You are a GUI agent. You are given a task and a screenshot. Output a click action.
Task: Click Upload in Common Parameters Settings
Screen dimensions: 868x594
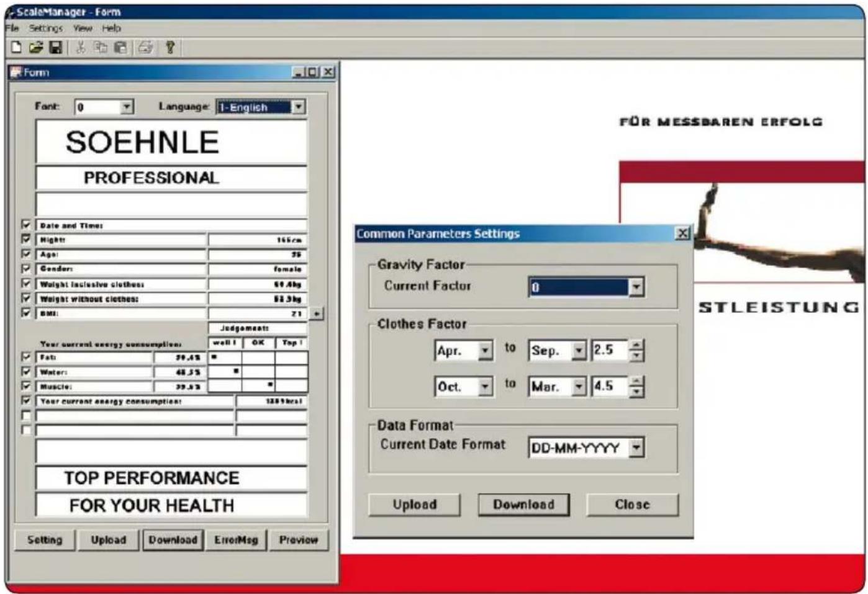[x=415, y=505]
